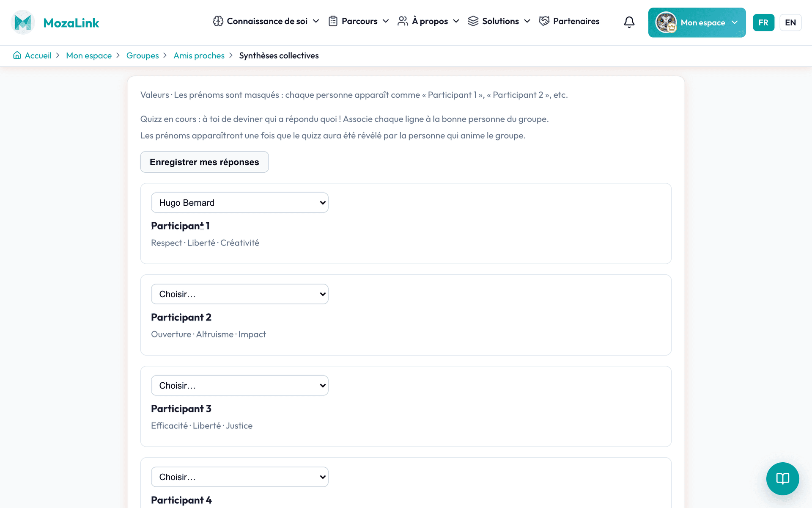Click the Participant 1 heading
The height and width of the screenshot is (508, 812).
(x=180, y=226)
